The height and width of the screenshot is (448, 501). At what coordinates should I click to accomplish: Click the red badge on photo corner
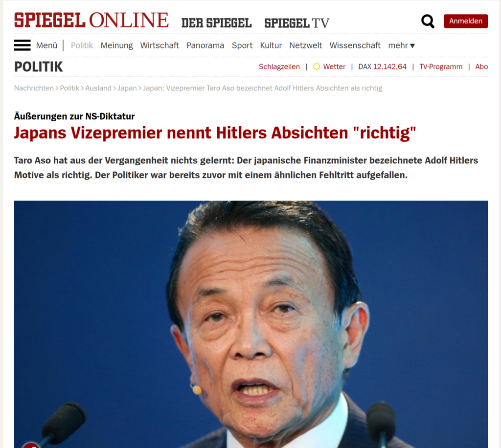coord(31,445)
